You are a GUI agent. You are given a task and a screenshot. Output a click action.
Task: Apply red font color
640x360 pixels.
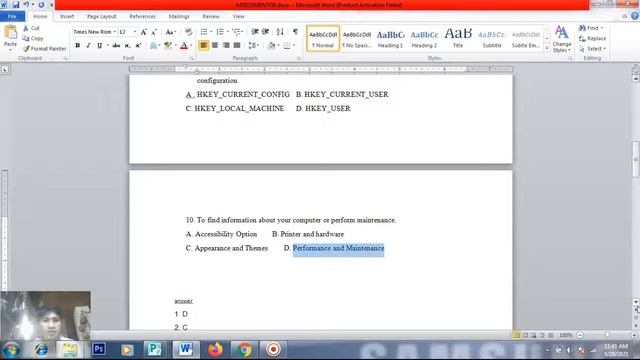pyautogui.click(x=184, y=45)
